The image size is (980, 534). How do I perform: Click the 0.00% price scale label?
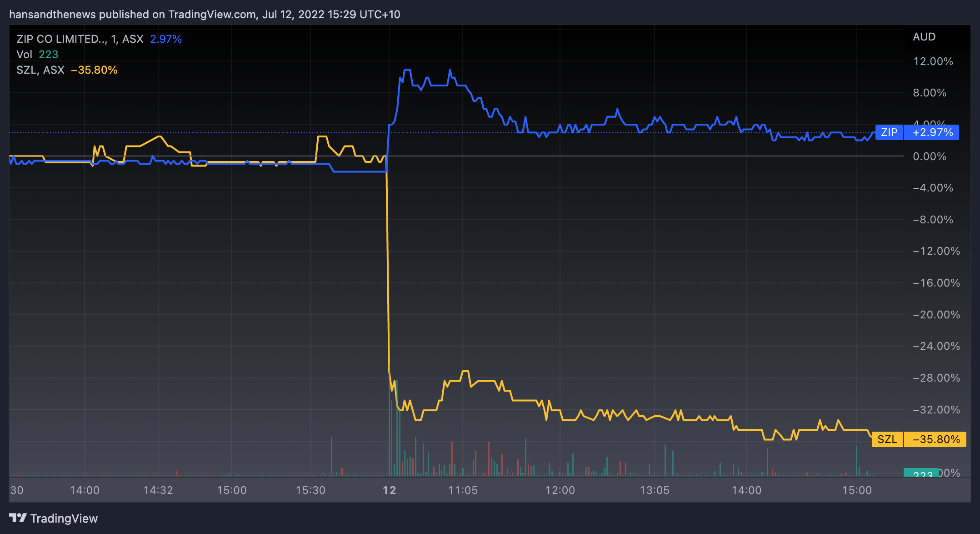930,156
